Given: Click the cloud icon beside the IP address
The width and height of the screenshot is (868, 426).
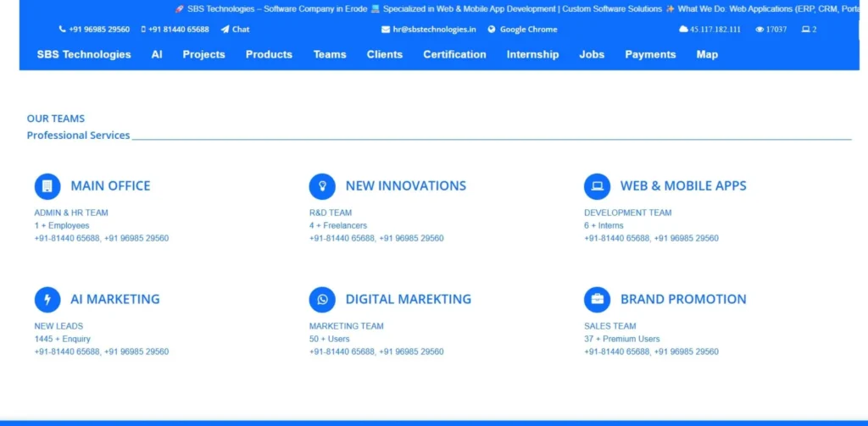Looking at the screenshot, I should point(683,30).
